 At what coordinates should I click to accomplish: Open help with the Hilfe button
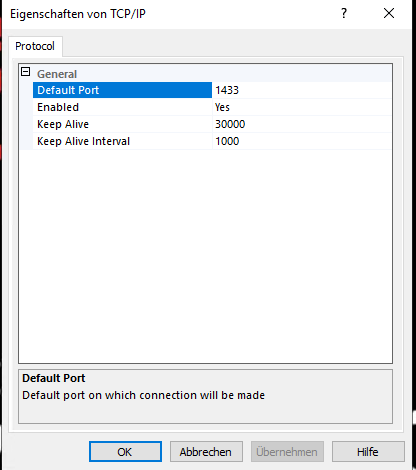click(x=368, y=452)
